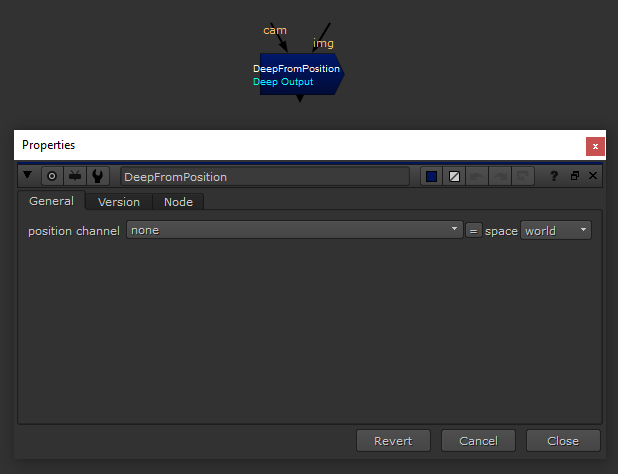The height and width of the screenshot is (474, 618).
Task: Open node help question mark
Action: pyautogui.click(x=554, y=177)
